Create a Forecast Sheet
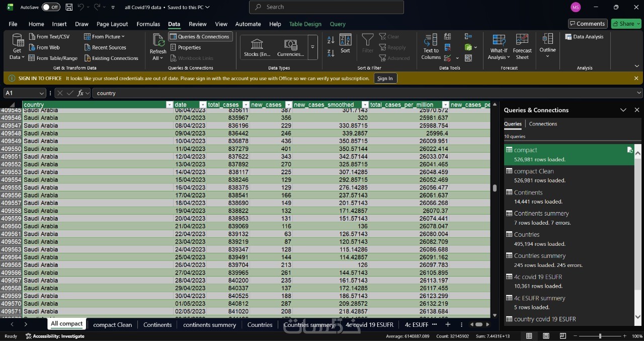 [x=522, y=47]
